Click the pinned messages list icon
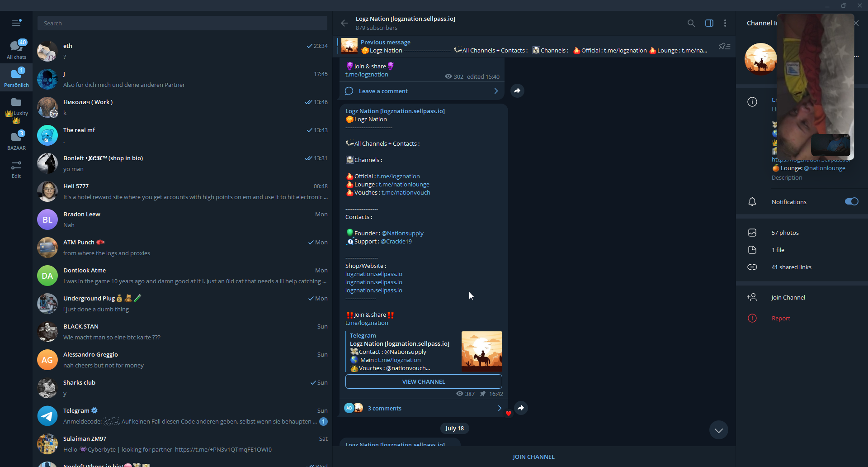The width and height of the screenshot is (868, 467). pos(724,47)
